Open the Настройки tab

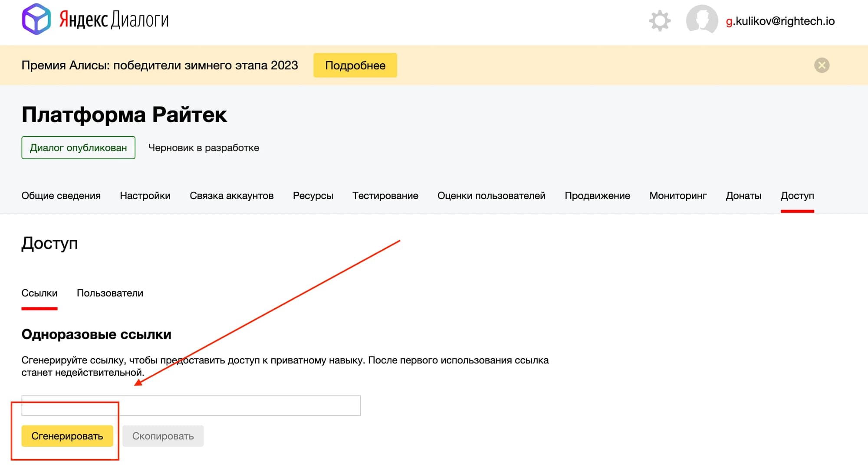(x=145, y=196)
